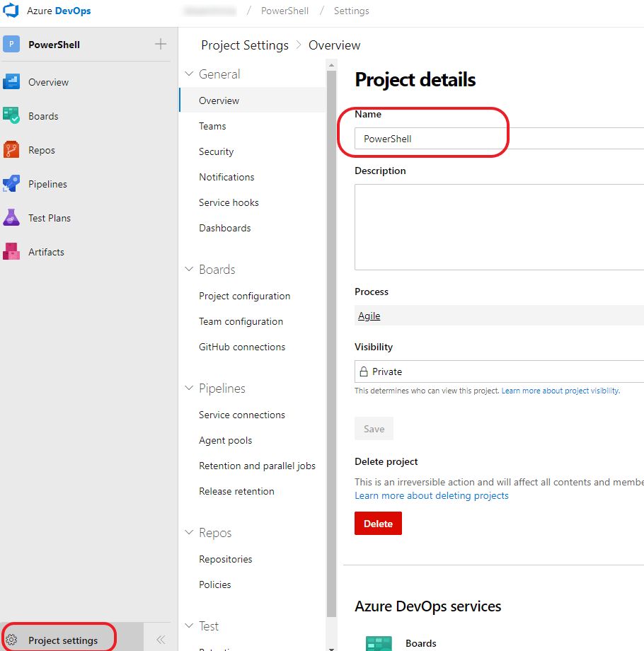
Task: Open Project configuration under Boards
Action: coord(244,296)
